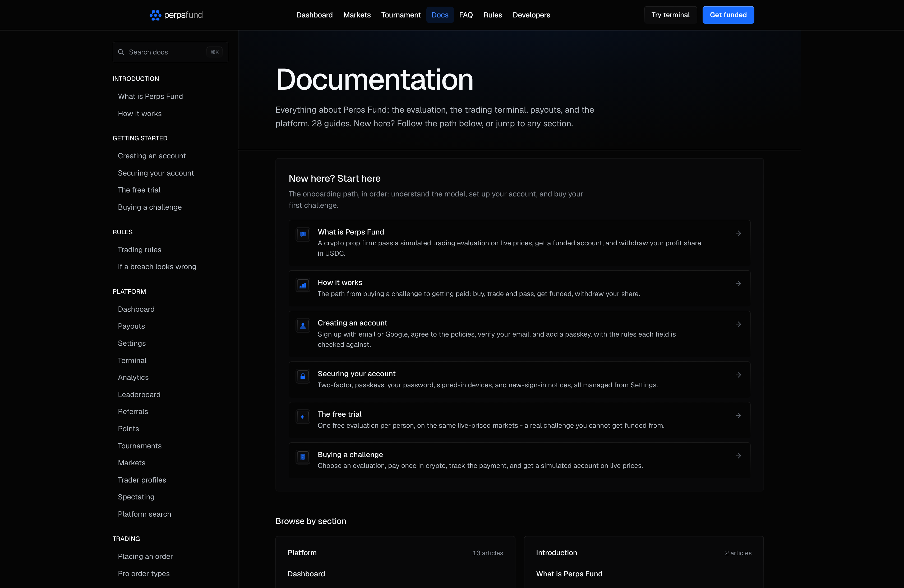Open the Creating an account card title

[353, 323]
